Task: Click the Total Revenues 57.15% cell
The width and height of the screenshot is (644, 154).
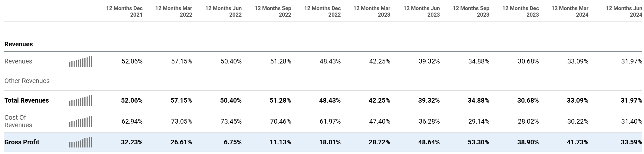Action: (x=181, y=100)
